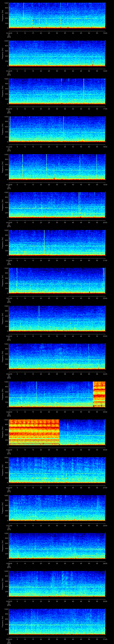The width and height of the screenshot is (114, 644).
Task: Select the 26:00 end time label
Action: 105,450
